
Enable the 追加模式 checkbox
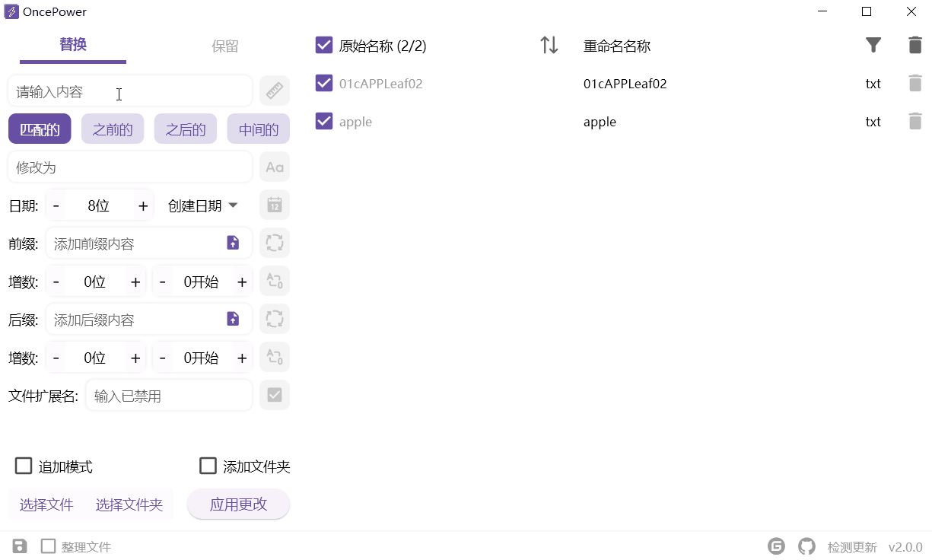coord(24,465)
